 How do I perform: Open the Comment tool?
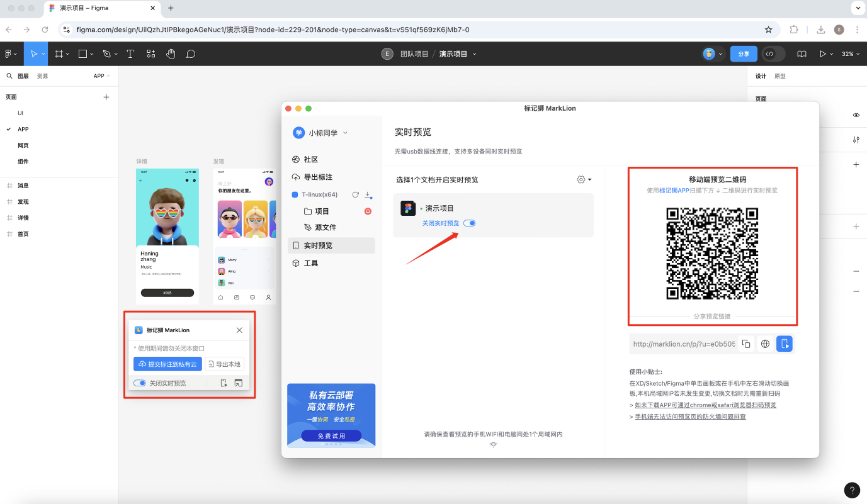pos(191,53)
